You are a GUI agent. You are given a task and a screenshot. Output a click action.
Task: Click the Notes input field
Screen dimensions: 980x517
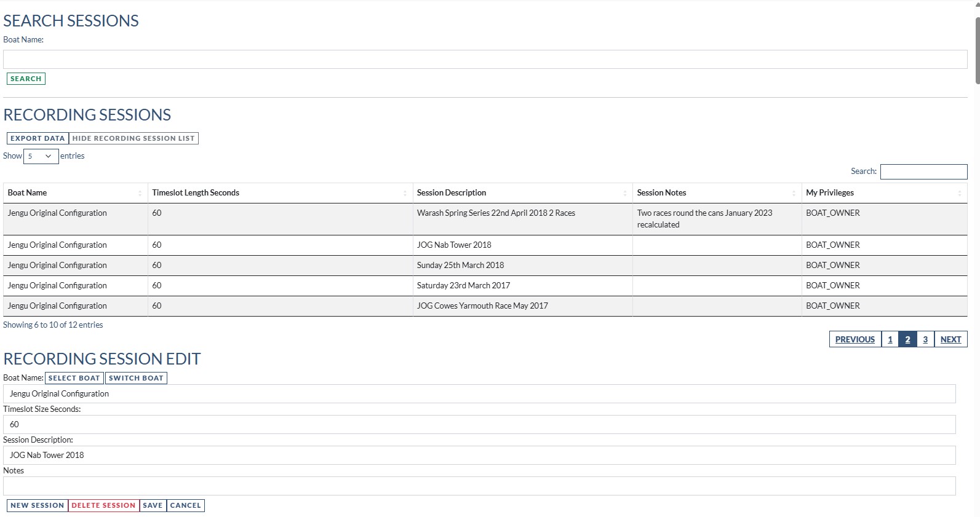pos(479,486)
